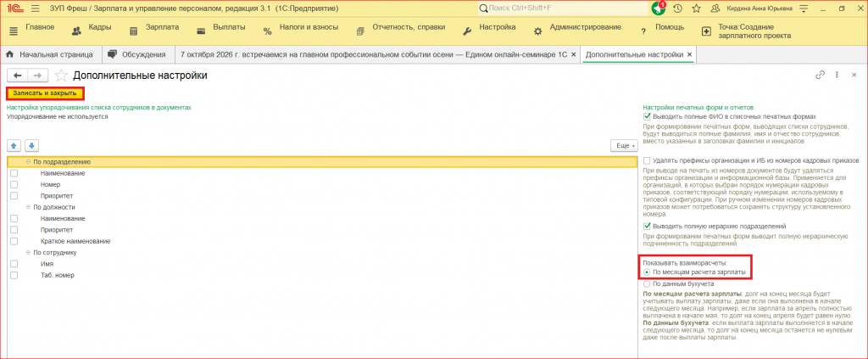
Task: Click the Настройка wrench icon
Action: [467, 31]
